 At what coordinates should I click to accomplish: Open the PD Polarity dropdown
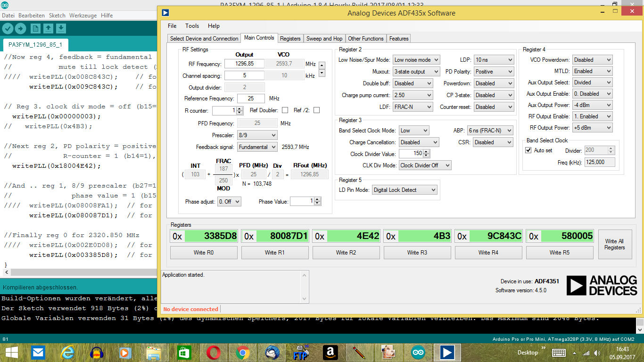(494, 72)
